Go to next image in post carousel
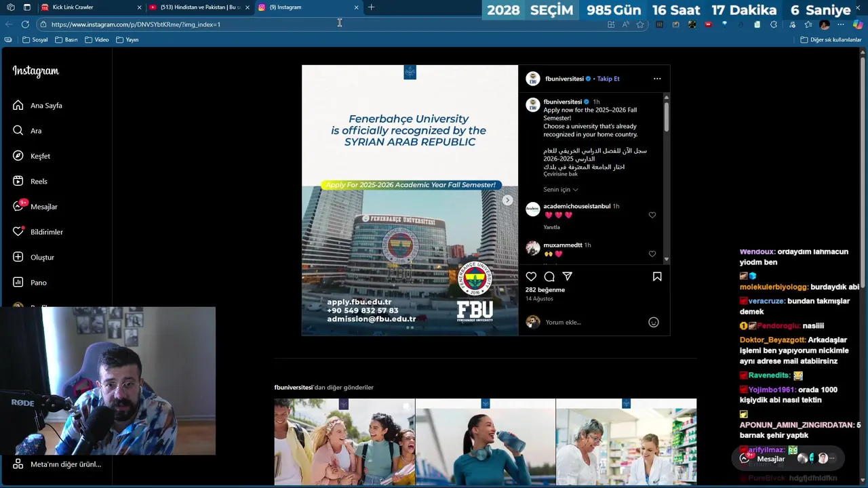 pos(507,200)
